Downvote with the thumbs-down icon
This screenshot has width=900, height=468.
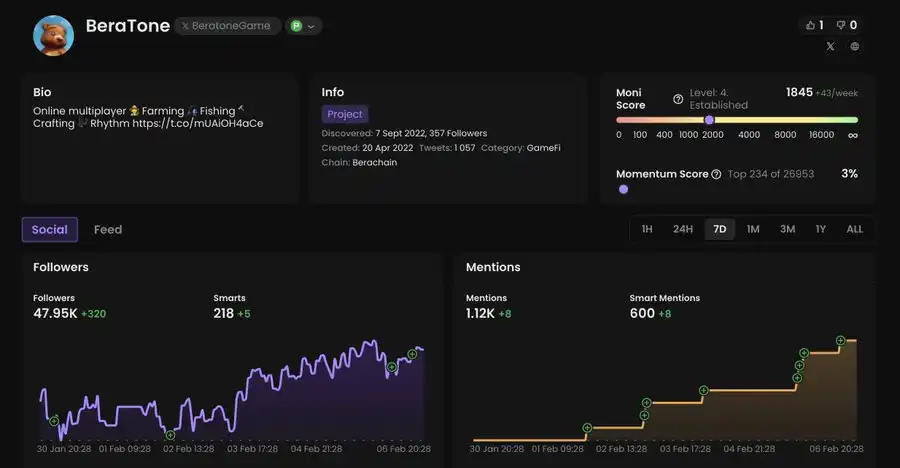pyautogui.click(x=846, y=25)
